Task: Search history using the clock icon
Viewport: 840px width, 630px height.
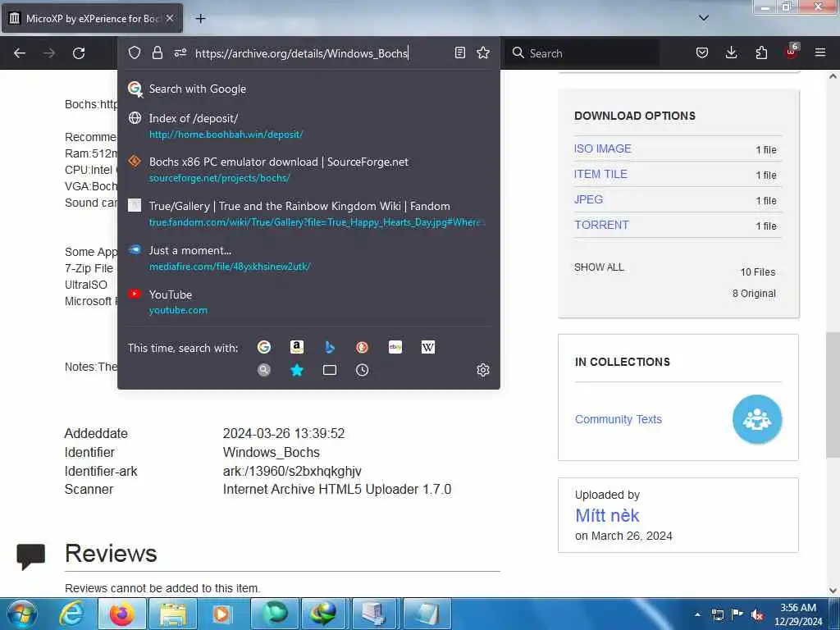Action: (362, 370)
